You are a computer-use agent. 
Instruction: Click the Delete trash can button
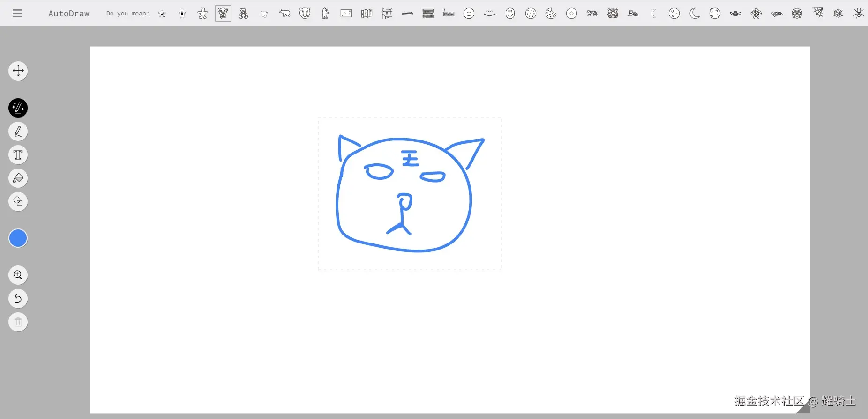[18, 322]
